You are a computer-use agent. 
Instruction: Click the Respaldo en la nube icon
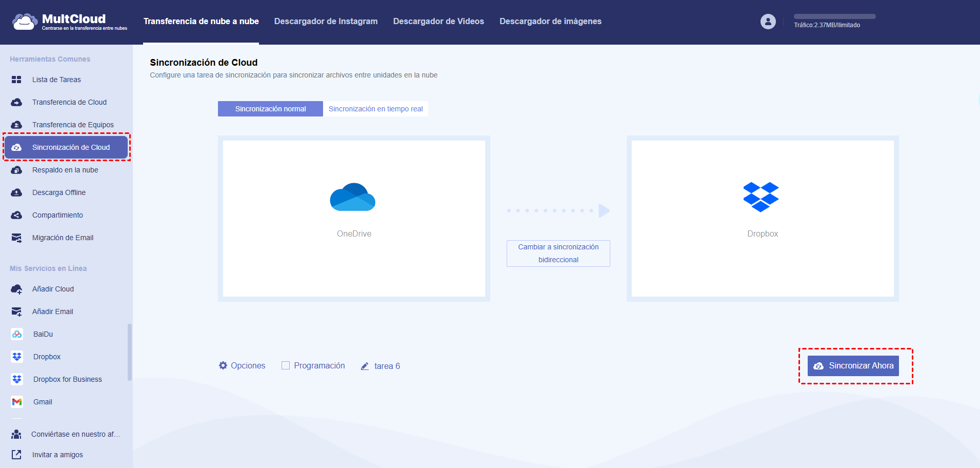(x=16, y=170)
